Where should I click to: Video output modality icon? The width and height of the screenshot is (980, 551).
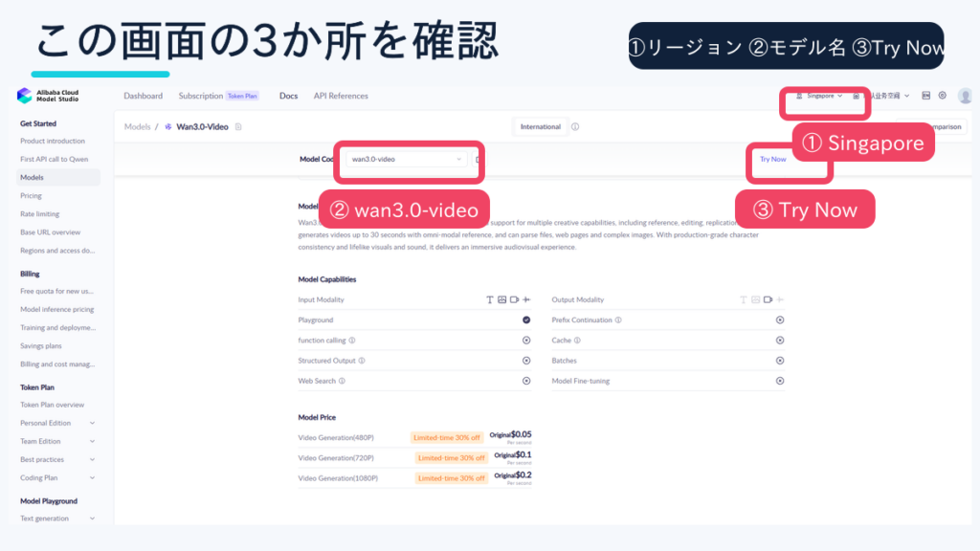coord(768,299)
